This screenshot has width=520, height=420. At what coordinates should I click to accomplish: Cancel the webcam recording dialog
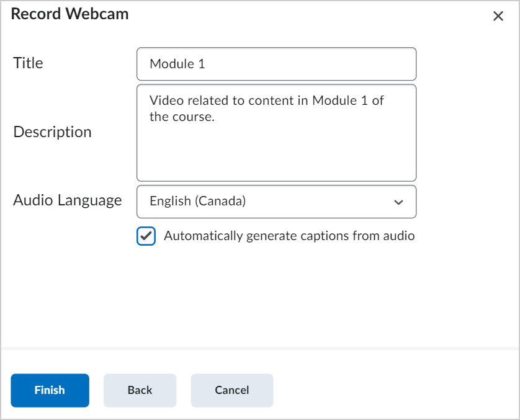coord(231,390)
